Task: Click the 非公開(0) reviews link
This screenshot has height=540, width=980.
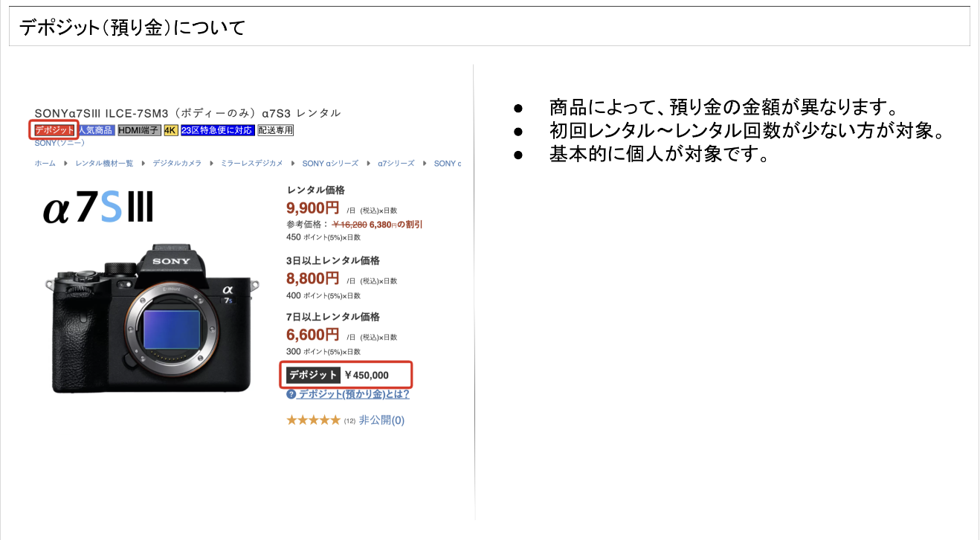Action: (x=381, y=420)
